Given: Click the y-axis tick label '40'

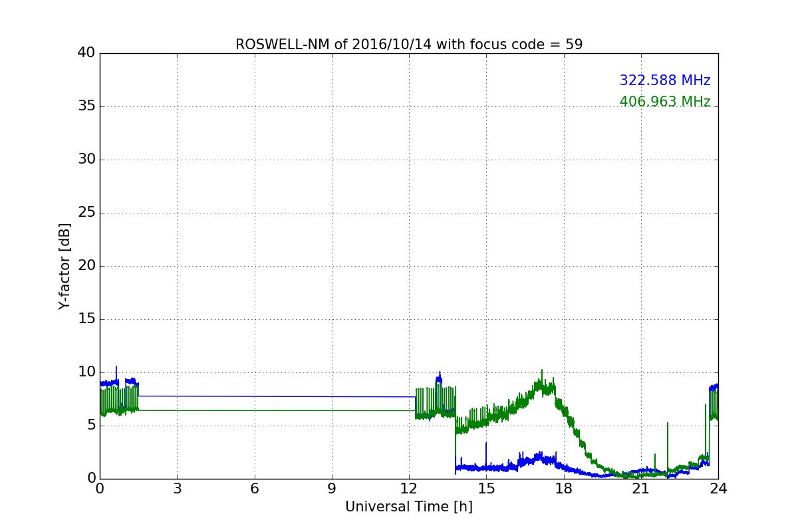Looking at the screenshot, I should (x=86, y=53).
